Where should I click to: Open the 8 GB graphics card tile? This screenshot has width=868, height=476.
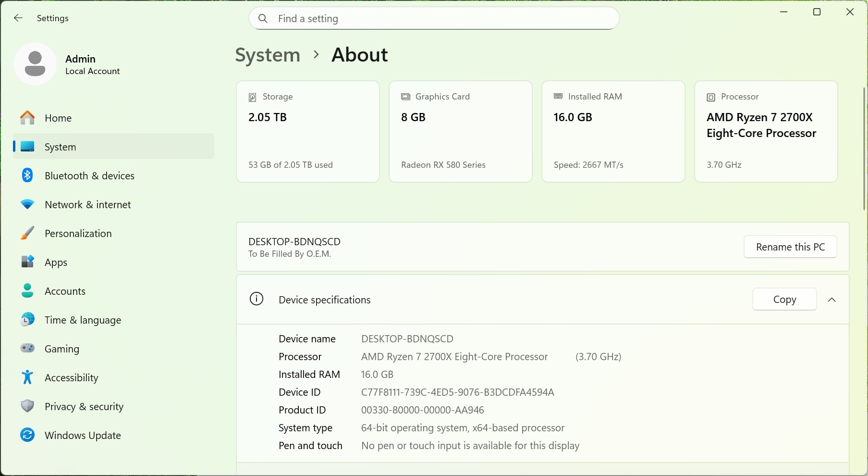point(461,131)
